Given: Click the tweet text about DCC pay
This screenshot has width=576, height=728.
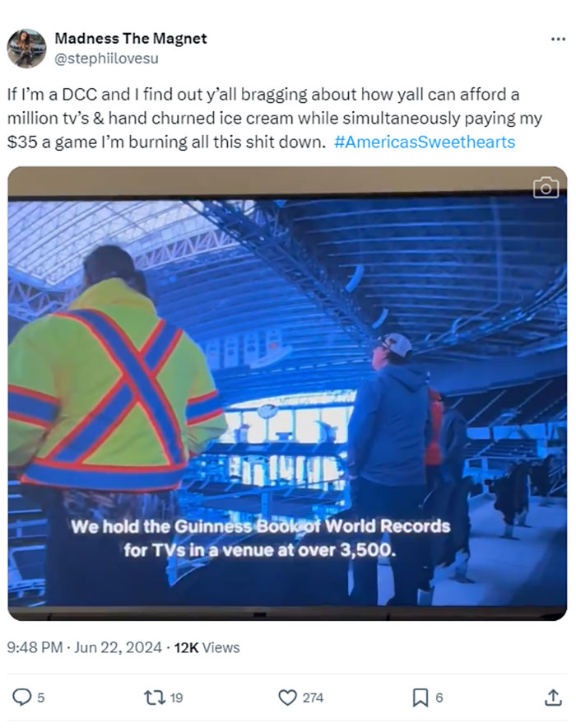Looking at the screenshot, I should click(x=275, y=118).
